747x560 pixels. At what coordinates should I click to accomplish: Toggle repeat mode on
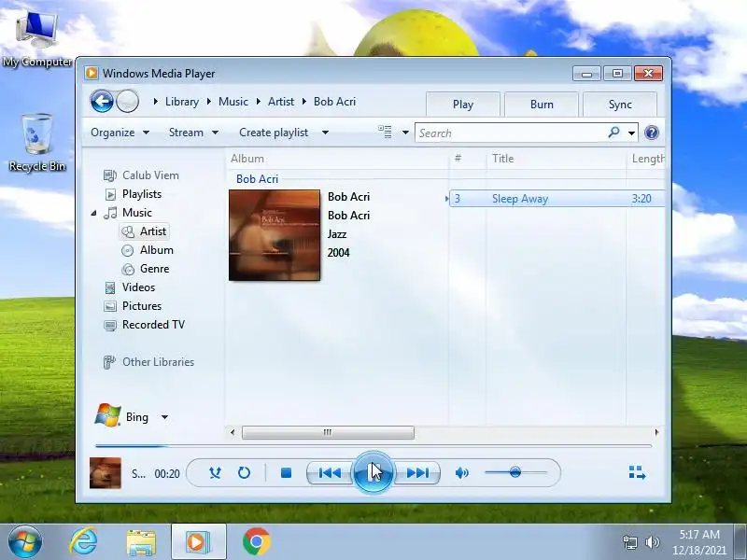coord(244,473)
